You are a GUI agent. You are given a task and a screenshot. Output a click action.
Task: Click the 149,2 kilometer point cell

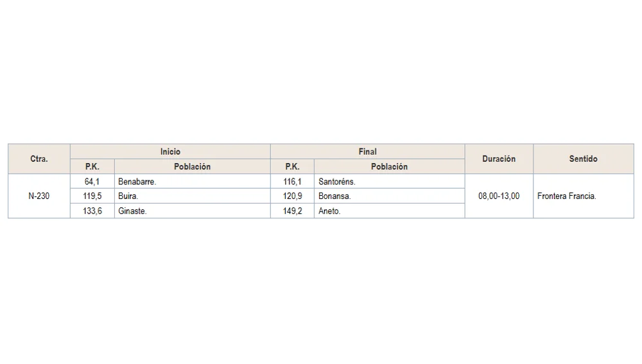(x=292, y=211)
